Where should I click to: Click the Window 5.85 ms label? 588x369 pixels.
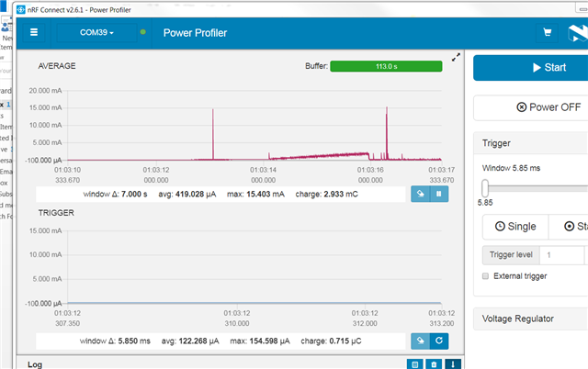point(511,168)
